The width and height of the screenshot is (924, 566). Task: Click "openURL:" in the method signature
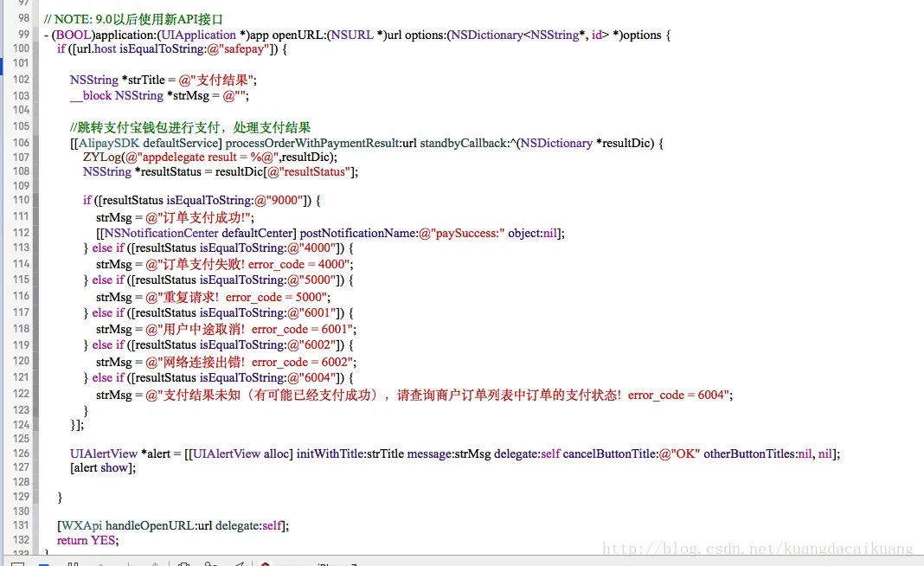299,35
